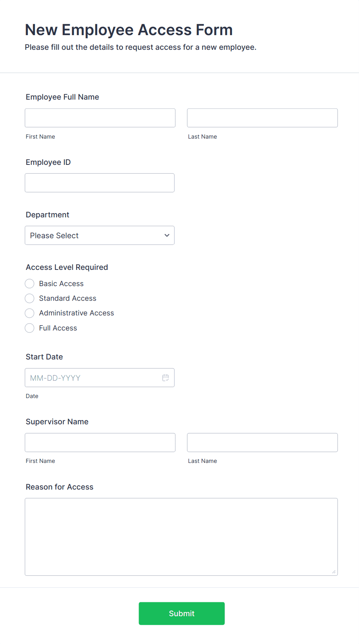Click the Employee Last Name box
Screen dimensions: 359x644
pos(262,118)
